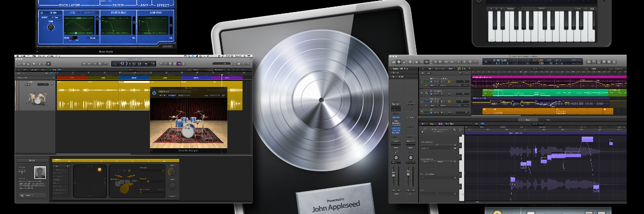Switch to the Track tab in the audio editor
The height and width of the screenshot is (214, 644).
528,120
